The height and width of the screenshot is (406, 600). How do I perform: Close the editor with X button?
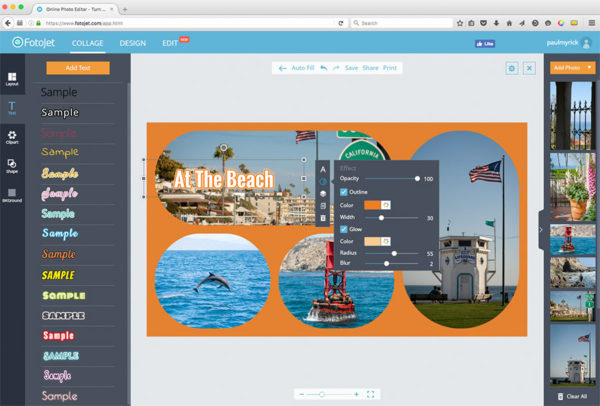click(x=529, y=68)
